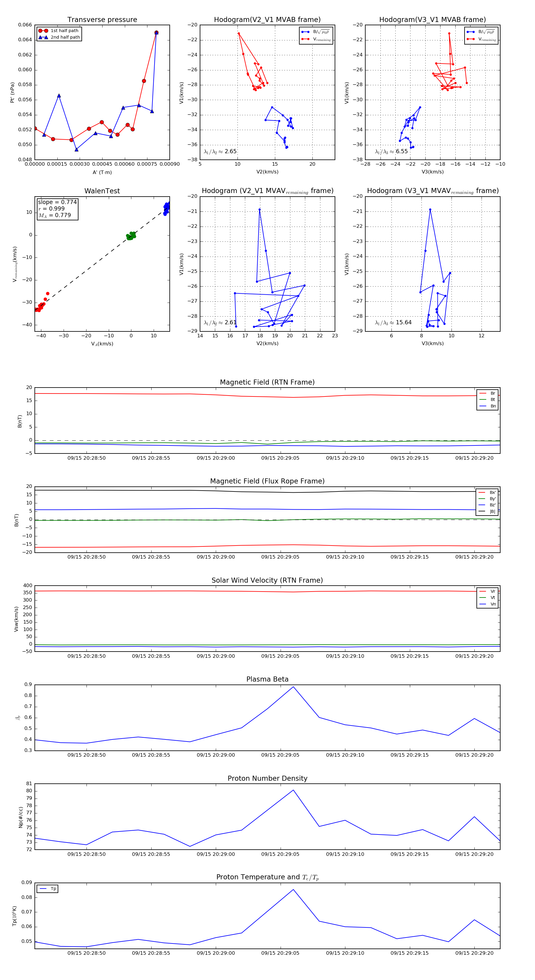This screenshot has width=535, height=980.
Task: Click the 'Tp' legend entry
Action: (x=48, y=889)
